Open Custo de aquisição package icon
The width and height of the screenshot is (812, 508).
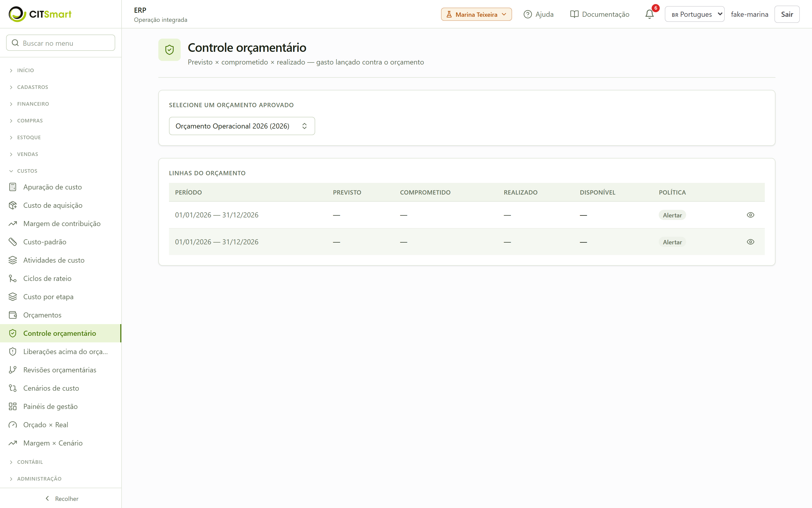(x=13, y=205)
